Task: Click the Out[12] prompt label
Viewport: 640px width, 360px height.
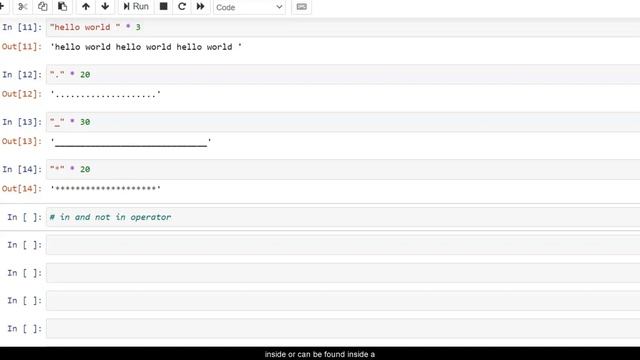Action: pyautogui.click(x=22, y=94)
